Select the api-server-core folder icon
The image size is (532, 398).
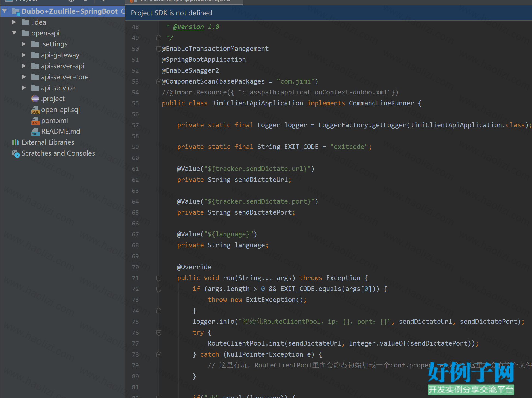pyautogui.click(x=35, y=77)
